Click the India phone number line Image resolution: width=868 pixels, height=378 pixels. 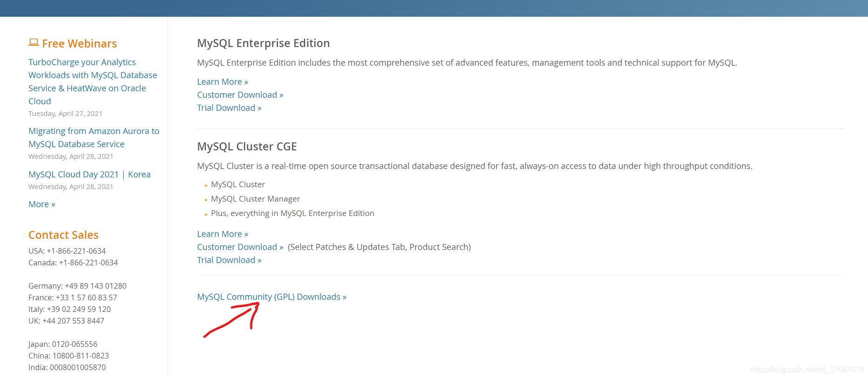pyautogui.click(x=67, y=367)
